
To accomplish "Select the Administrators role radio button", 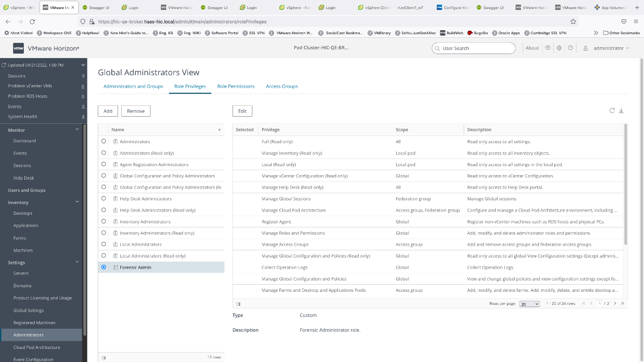I will pos(104,141).
